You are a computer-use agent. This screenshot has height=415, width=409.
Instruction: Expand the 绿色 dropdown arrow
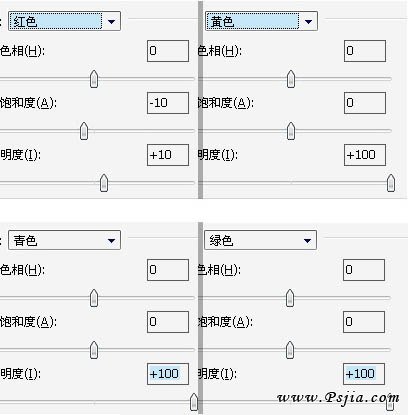click(x=307, y=240)
